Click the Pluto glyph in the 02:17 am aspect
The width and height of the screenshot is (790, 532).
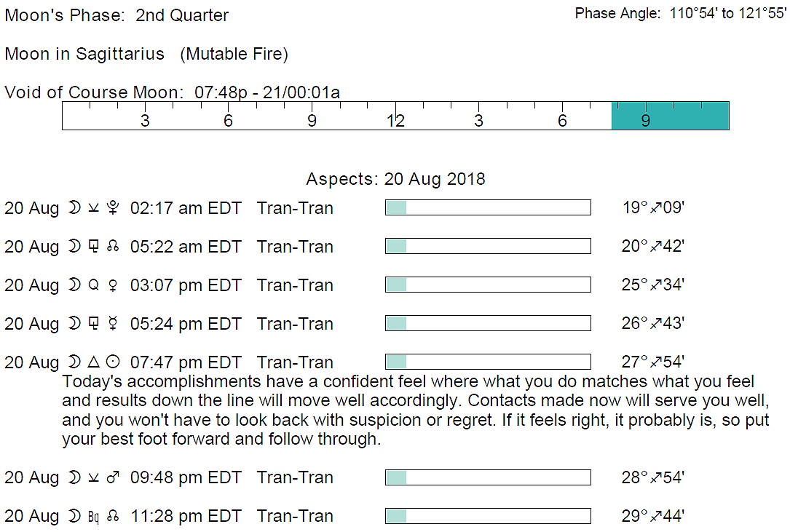click(112, 209)
